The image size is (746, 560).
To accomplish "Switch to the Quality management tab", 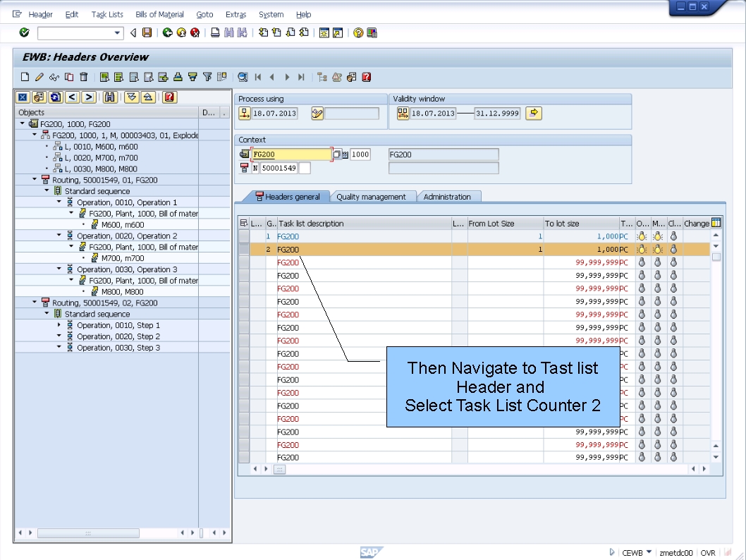I will (x=372, y=197).
